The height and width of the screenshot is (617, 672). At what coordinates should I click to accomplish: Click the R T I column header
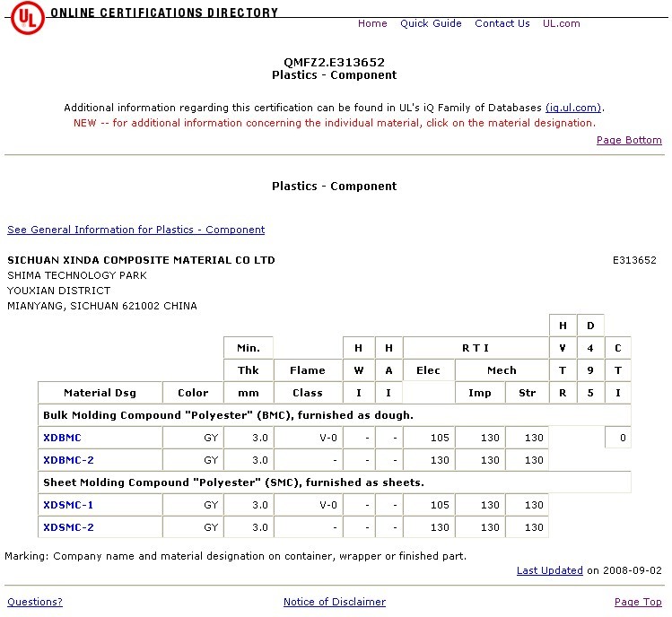tap(476, 348)
